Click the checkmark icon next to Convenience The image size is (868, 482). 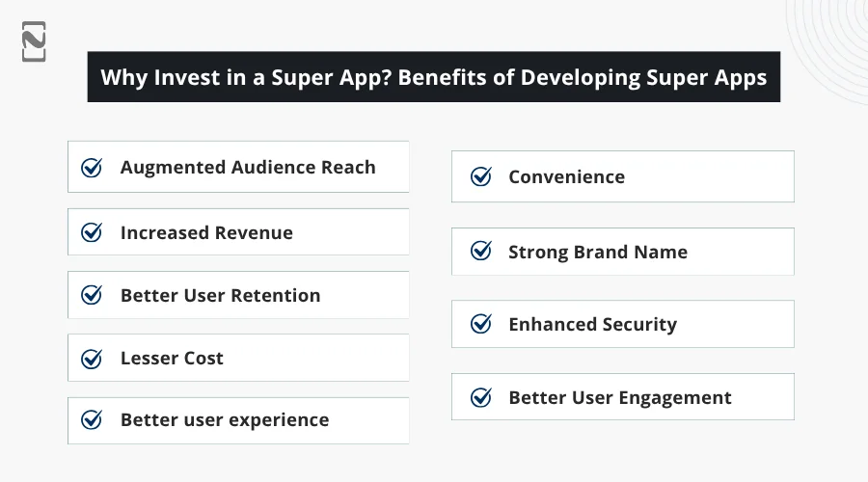pos(480,176)
